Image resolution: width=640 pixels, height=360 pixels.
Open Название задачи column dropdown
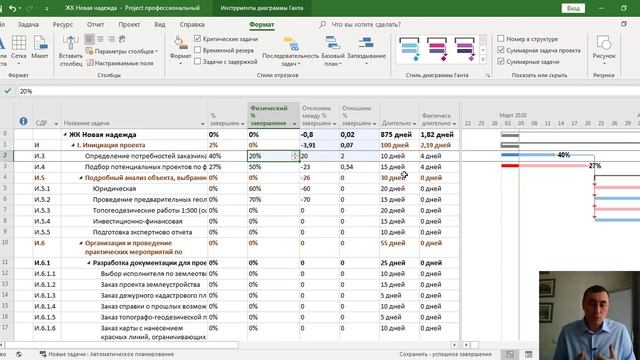(x=202, y=124)
